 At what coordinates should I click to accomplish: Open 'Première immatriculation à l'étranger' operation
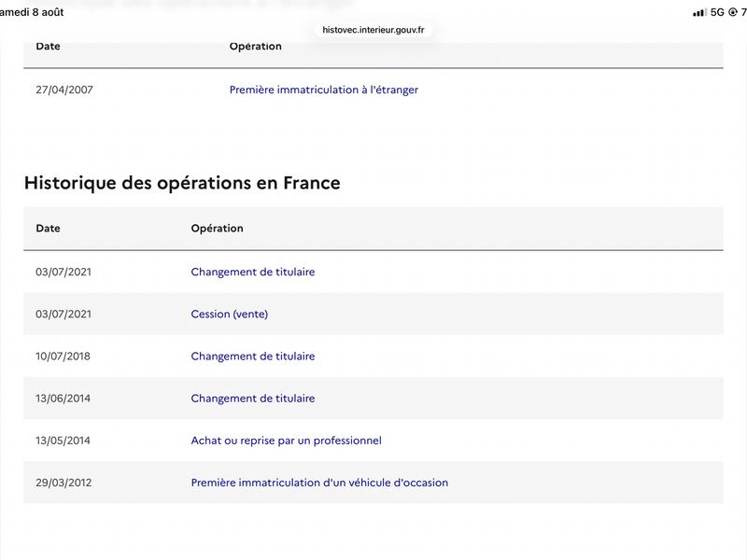click(x=323, y=90)
